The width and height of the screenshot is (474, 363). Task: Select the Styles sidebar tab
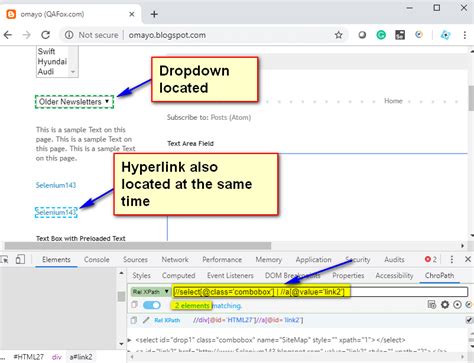(141, 275)
